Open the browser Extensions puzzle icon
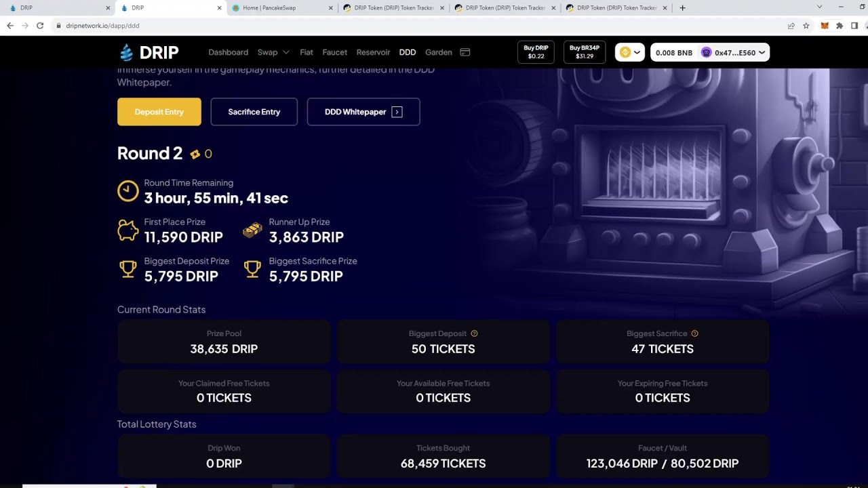The image size is (868, 488). pos(840,26)
